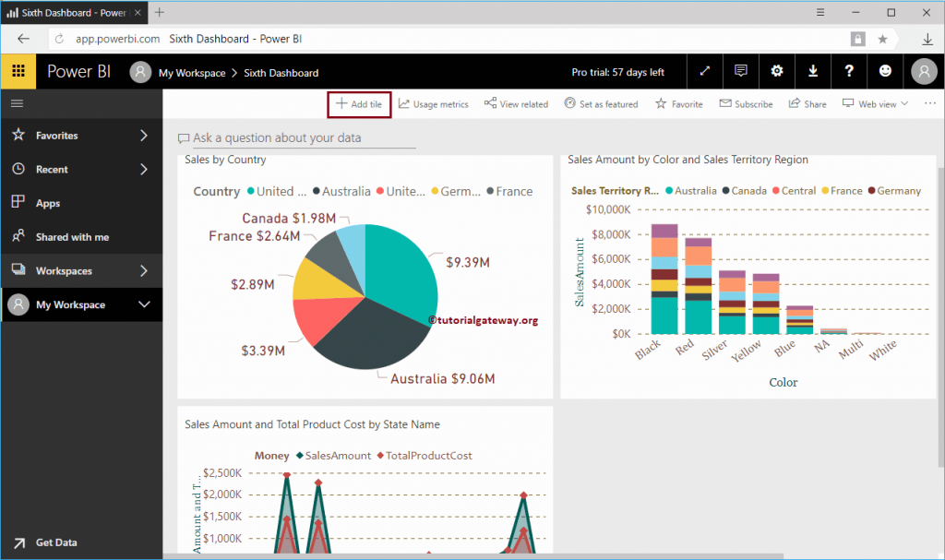
Task: Open View related
Action: click(515, 103)
